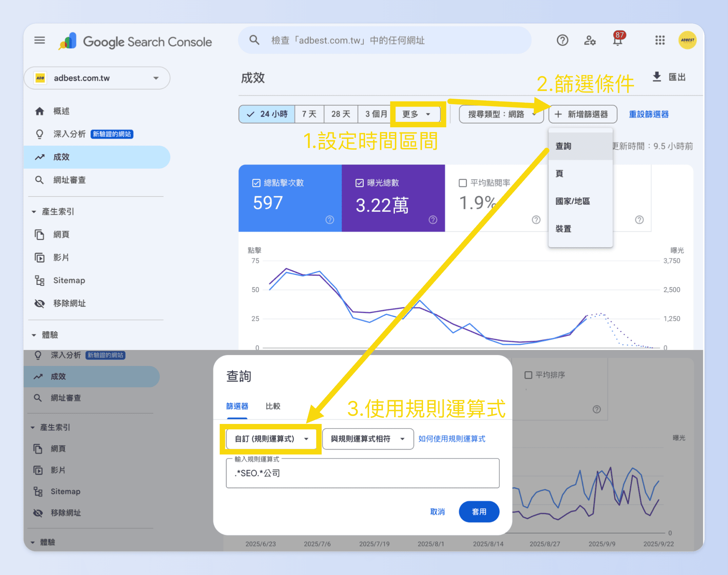Click the export (匯出) download icon

657,77
